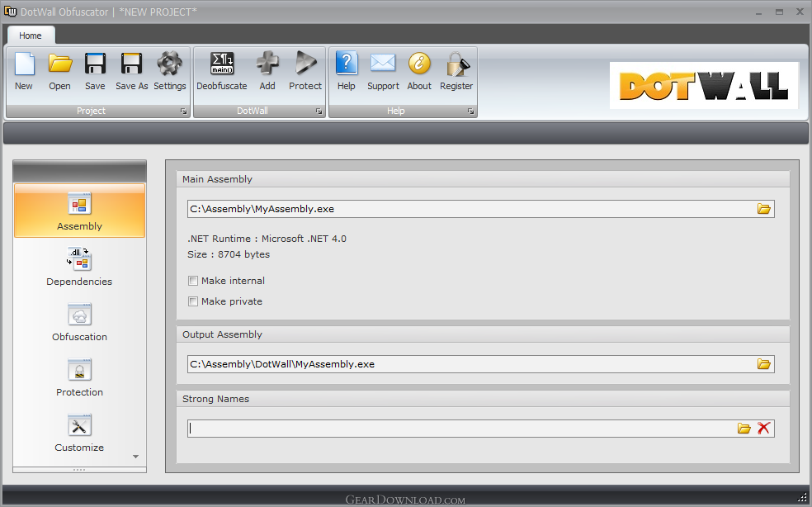Select the Assembly sidebar section
Image resolution: width=812 pixels, height=507 pixels.
pyautogui.click(x=79, y=211)
